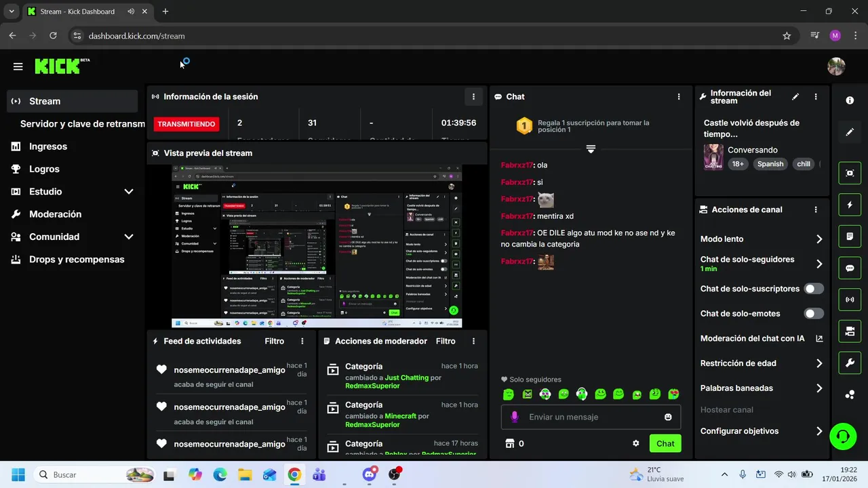
Task: Open Moderación del chat con IA link
Action: pos(762,339)
